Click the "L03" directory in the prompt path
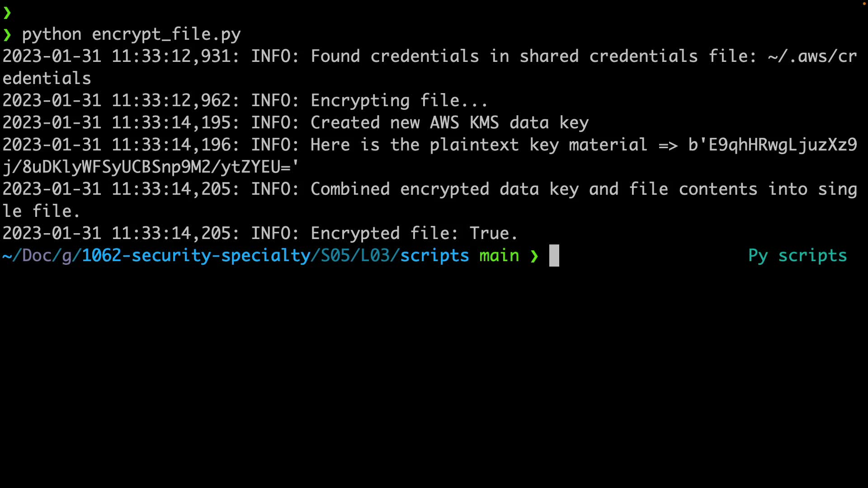 point(375,256)
